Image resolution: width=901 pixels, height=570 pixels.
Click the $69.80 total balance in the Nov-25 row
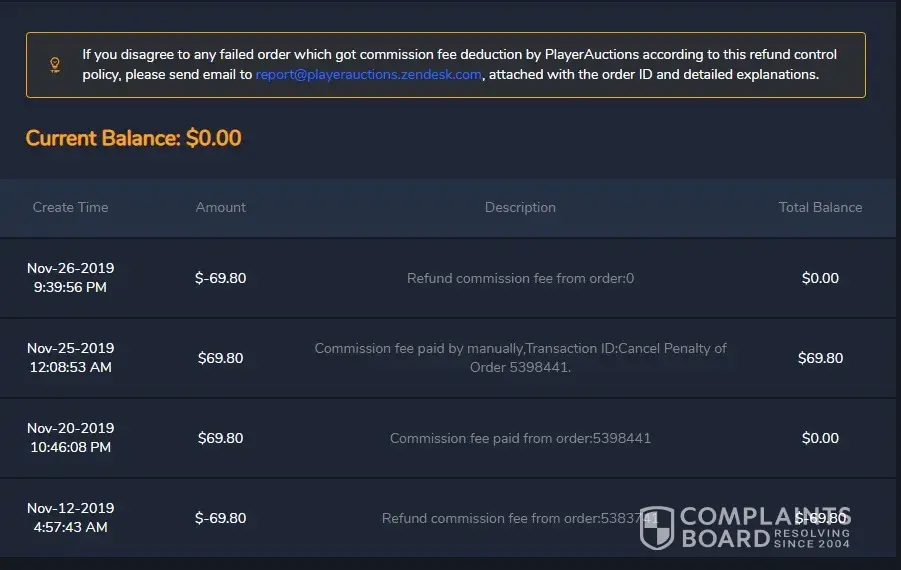(820, 358)
